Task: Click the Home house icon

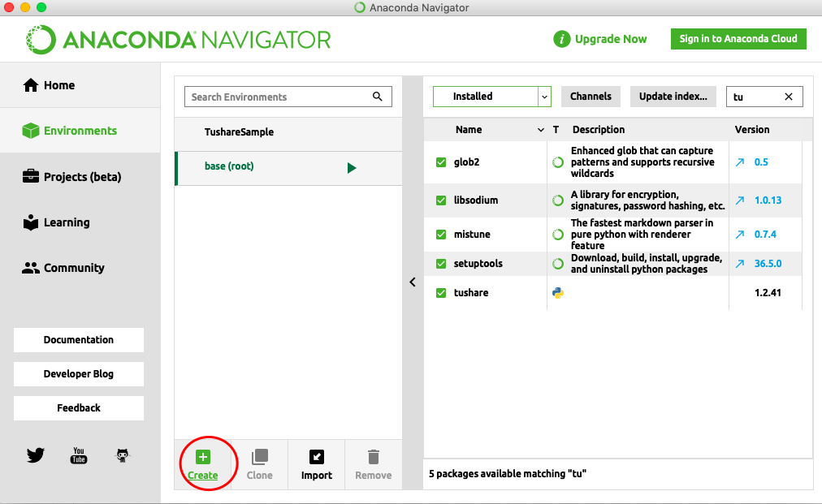Action: 30,85
